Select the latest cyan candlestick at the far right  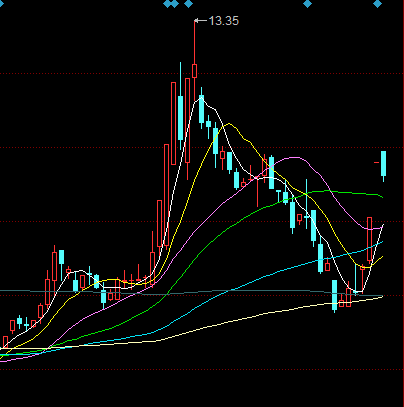(x=384, y=166)
